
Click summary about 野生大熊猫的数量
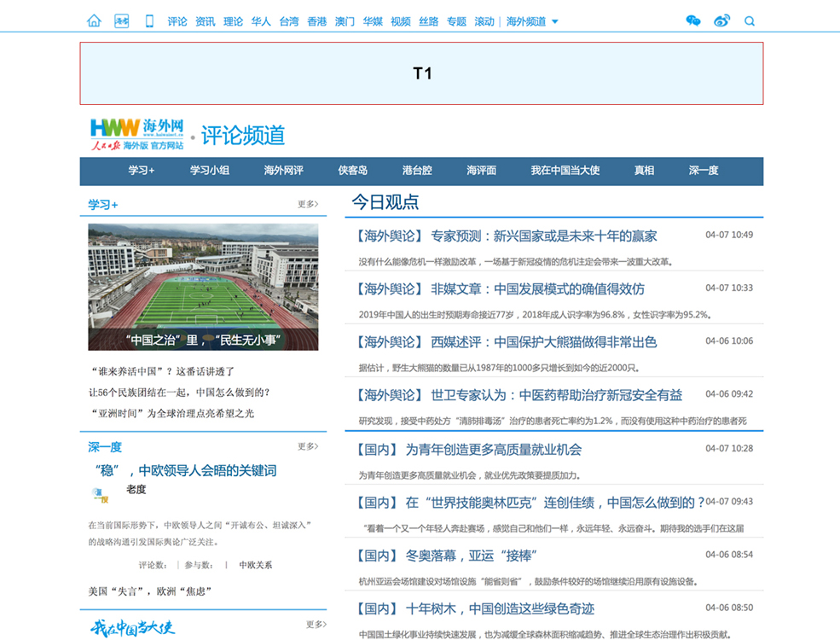point(500,368)
